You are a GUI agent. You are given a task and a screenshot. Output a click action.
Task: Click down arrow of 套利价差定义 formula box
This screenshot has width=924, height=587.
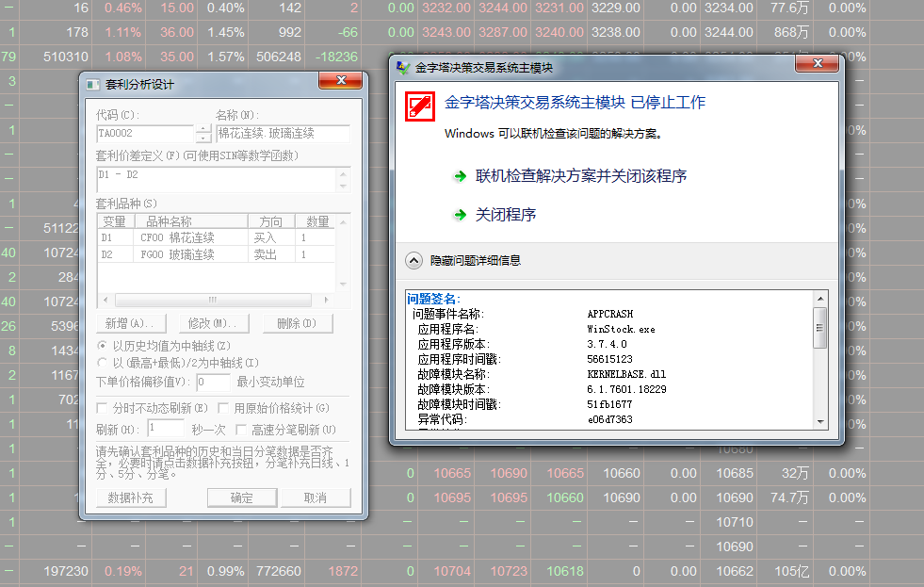(x=344, y=186)
